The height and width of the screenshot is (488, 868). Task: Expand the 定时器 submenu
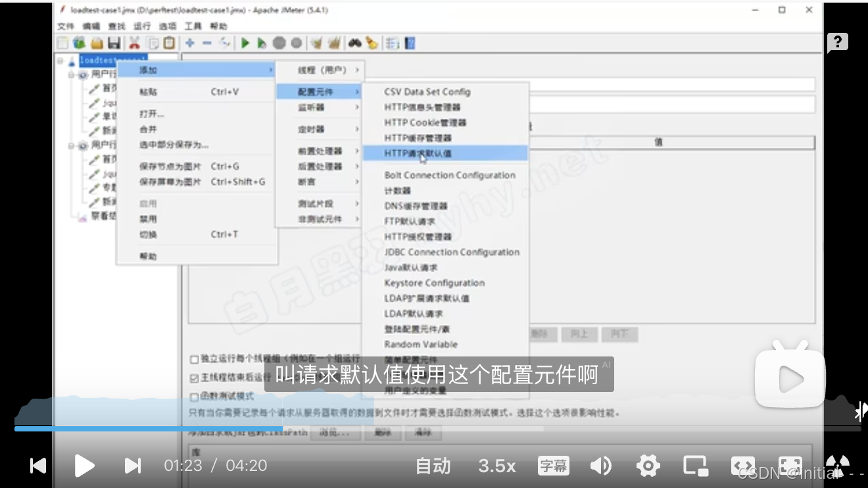point(319,130)
